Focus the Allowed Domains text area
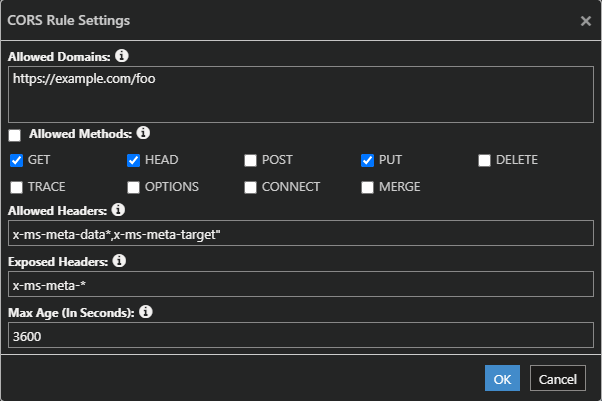602x401 pixels. click(x=301, y=94)
